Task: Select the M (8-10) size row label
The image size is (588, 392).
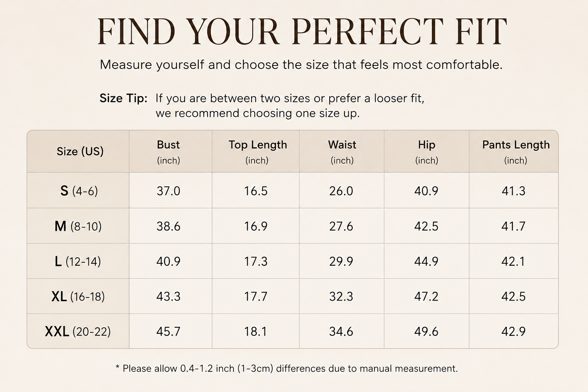Action: pos(78,226)
